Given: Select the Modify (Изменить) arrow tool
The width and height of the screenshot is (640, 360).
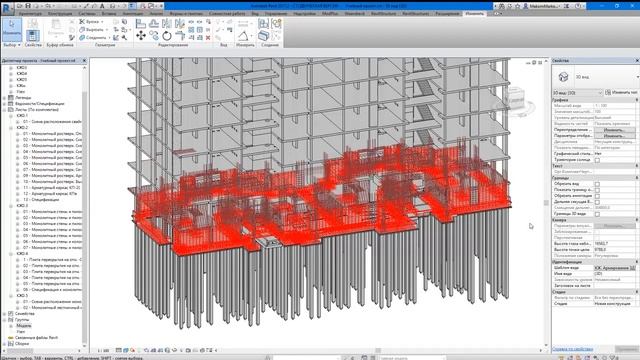Looking at the screenshot, I should (12, 29).
